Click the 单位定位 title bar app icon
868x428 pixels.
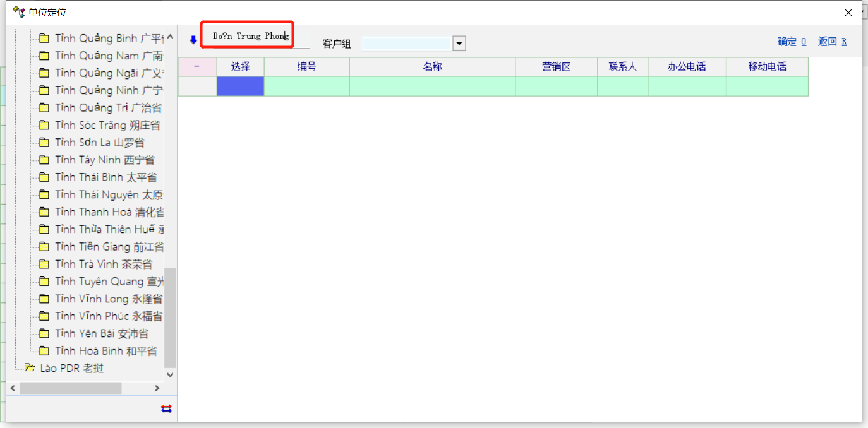(19, 12)
